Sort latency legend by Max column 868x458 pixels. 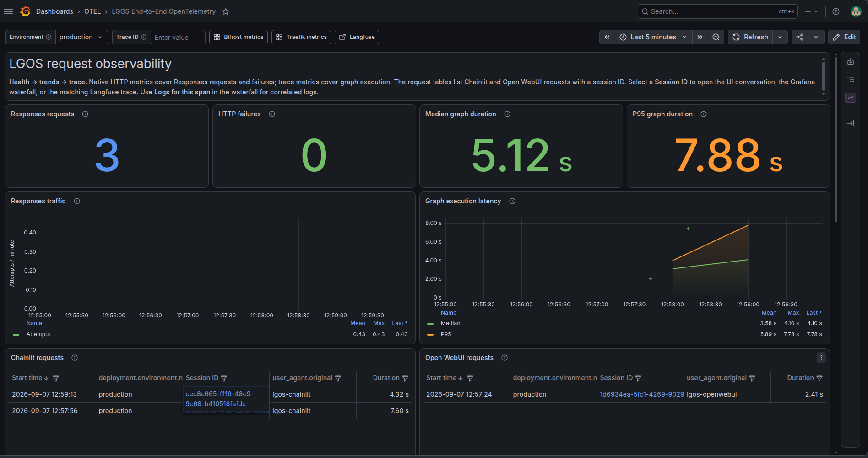(793, 313)
